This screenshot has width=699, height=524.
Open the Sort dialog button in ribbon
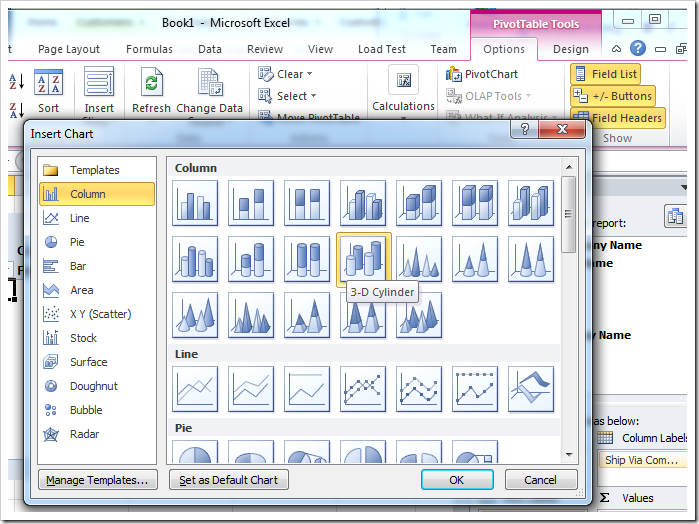click(48, 91)
